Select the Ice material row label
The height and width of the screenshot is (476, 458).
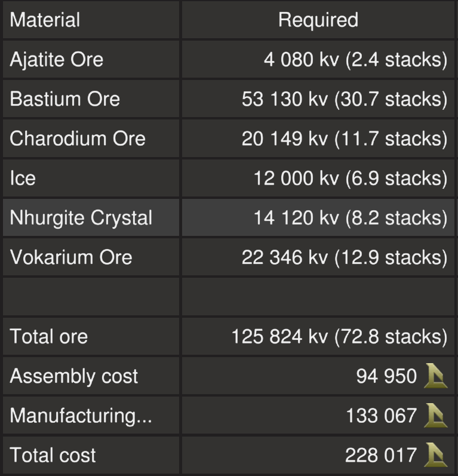coord(23,178)
